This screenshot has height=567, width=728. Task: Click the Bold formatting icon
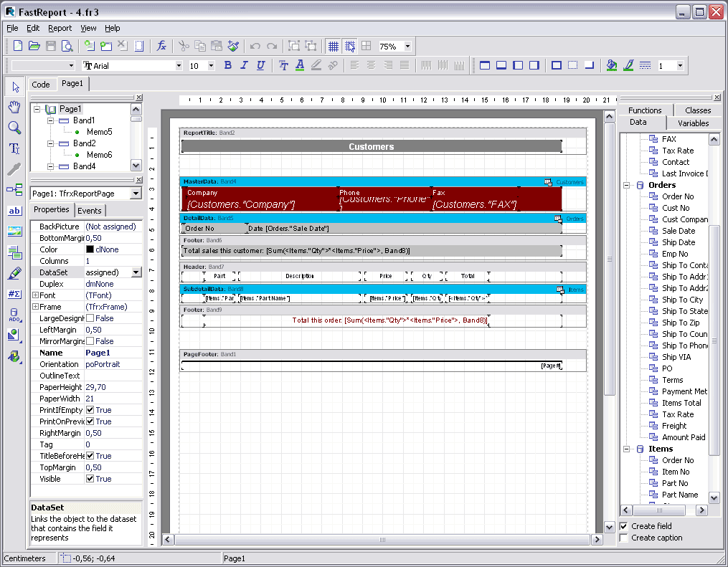(x=228, y=65)
